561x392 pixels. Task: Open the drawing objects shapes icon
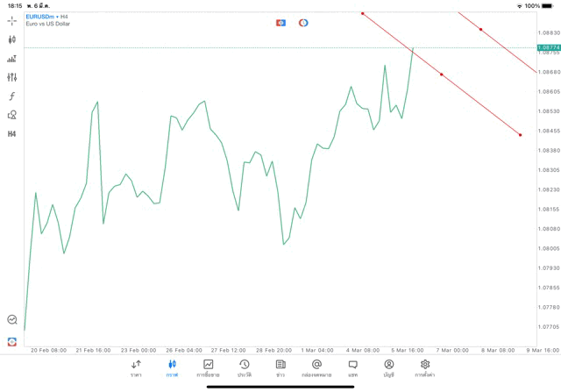click(x=11, y=115)
